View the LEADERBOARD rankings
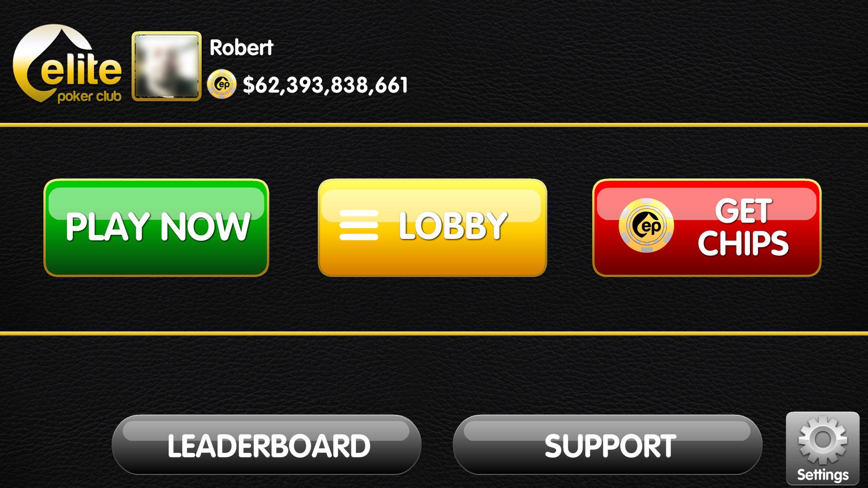This screenshot has width=868, height=488. [267, 445]
